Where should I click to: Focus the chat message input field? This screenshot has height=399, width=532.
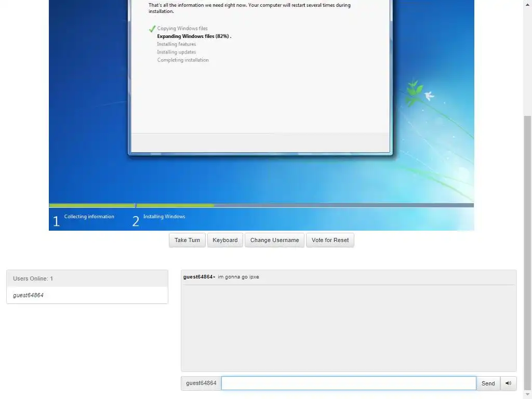349,383
